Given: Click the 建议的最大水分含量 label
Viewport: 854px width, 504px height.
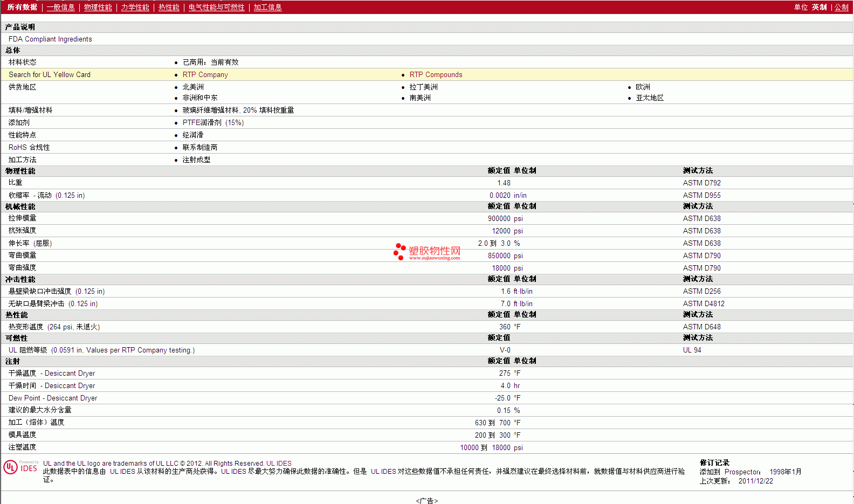Looking at the screenshot, I should 40,410.
